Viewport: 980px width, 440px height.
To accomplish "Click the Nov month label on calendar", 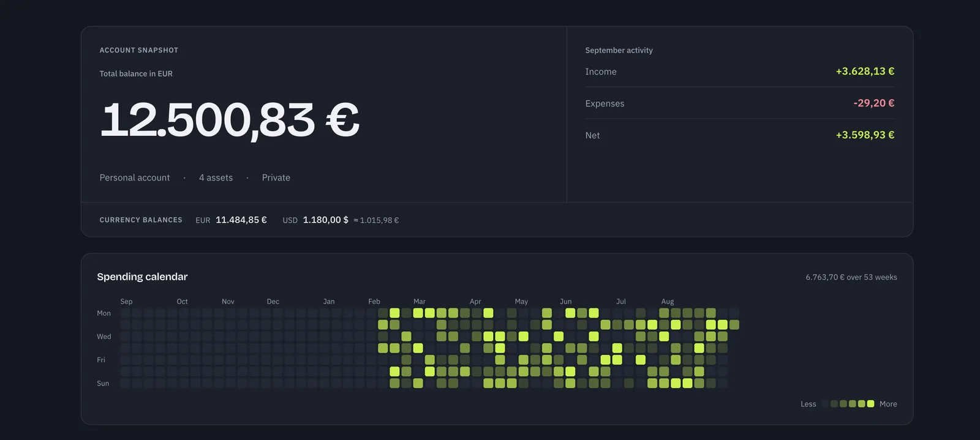I will coord(228,302).
